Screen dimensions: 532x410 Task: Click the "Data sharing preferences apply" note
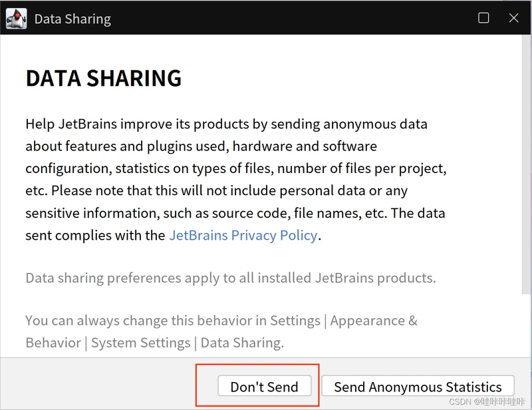(231, 278)
